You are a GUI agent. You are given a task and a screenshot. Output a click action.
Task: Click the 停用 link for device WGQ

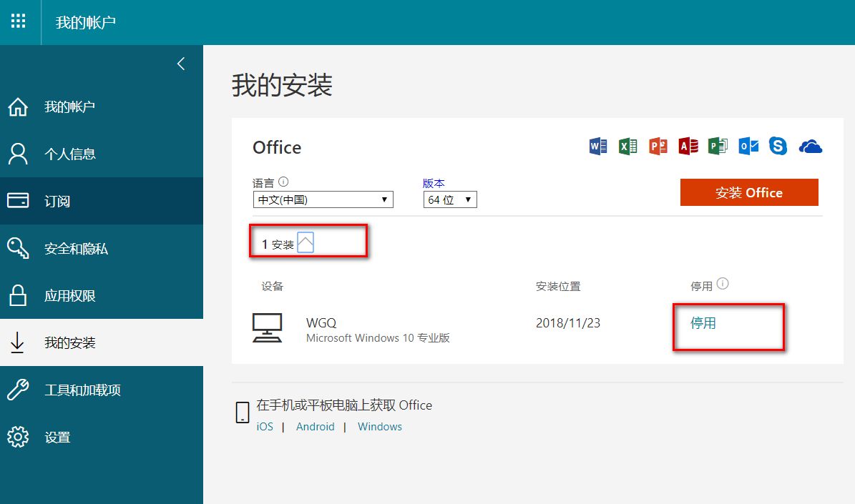(703, 323)
